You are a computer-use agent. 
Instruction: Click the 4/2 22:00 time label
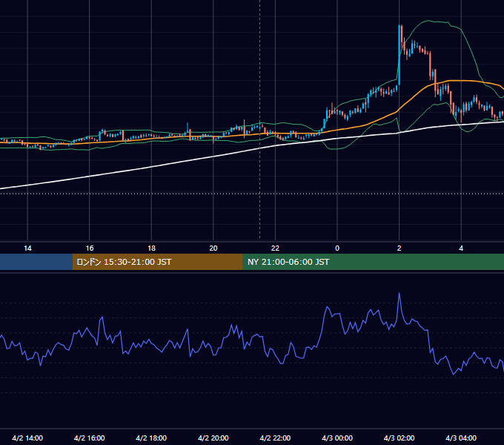[x=275, y=438]
